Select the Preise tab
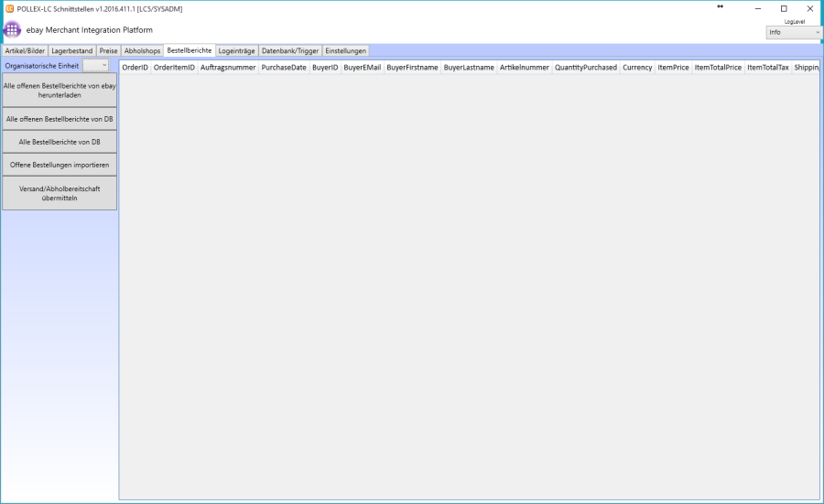824x504 pixels. pos(109,51)
